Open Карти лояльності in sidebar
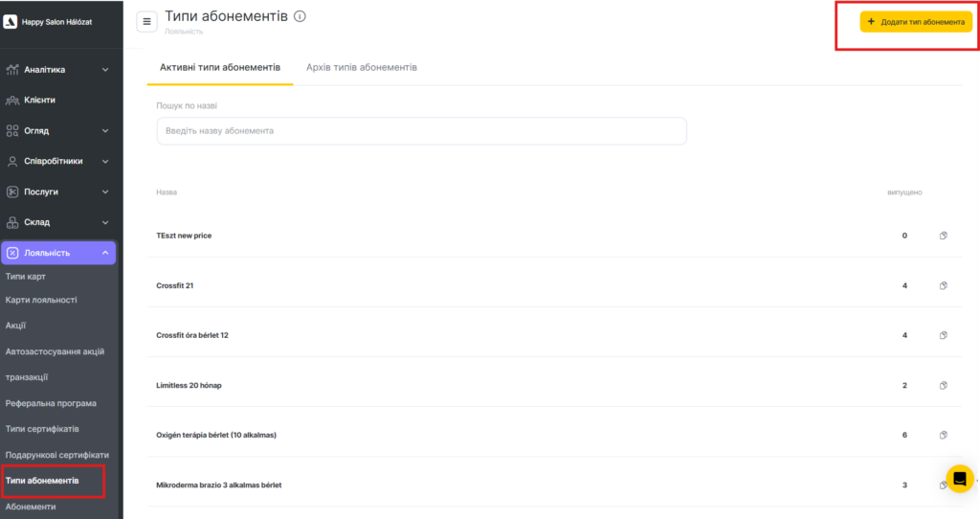 (x=41, y=300)
